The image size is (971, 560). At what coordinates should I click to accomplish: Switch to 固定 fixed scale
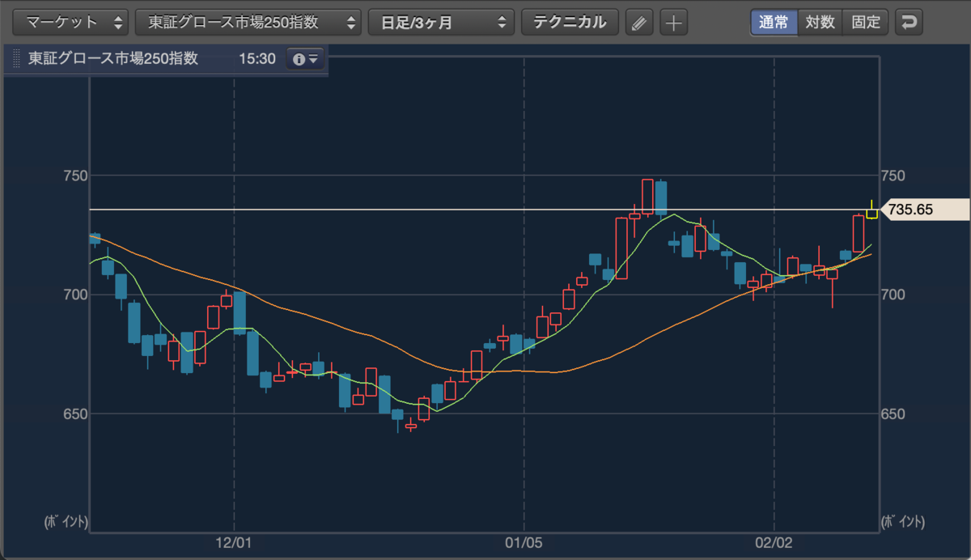pyautogui.click(x=866, y=22)
